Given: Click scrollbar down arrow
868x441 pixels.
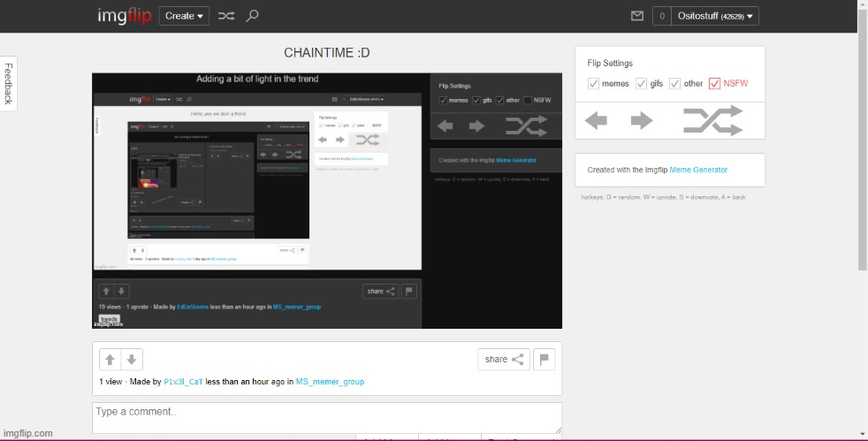Looking at the screenshot, I should [863, 435].
